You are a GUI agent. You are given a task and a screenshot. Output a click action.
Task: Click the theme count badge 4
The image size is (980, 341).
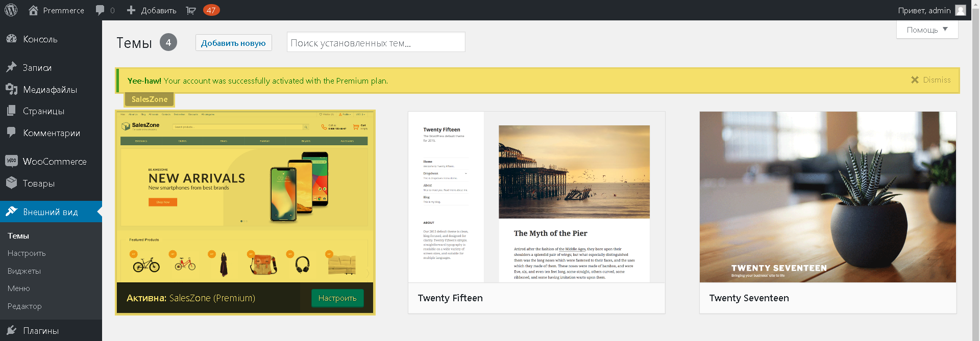point(168,42)
